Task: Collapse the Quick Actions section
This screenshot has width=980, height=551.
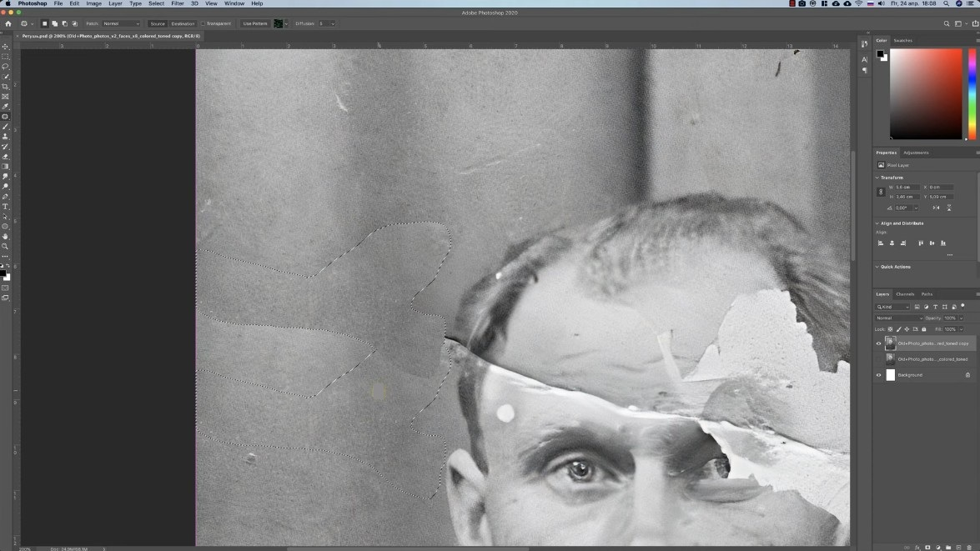Action: click(877, 267)
